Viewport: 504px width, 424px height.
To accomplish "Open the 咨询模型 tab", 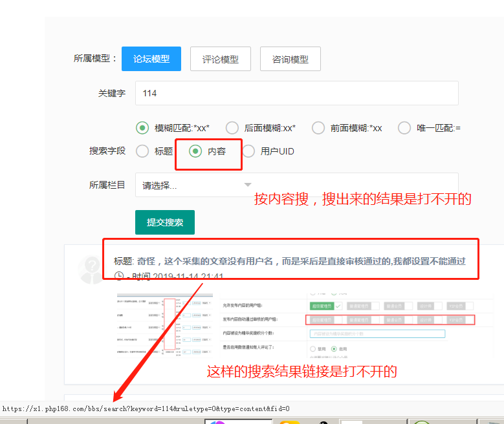I will [290, 59].
